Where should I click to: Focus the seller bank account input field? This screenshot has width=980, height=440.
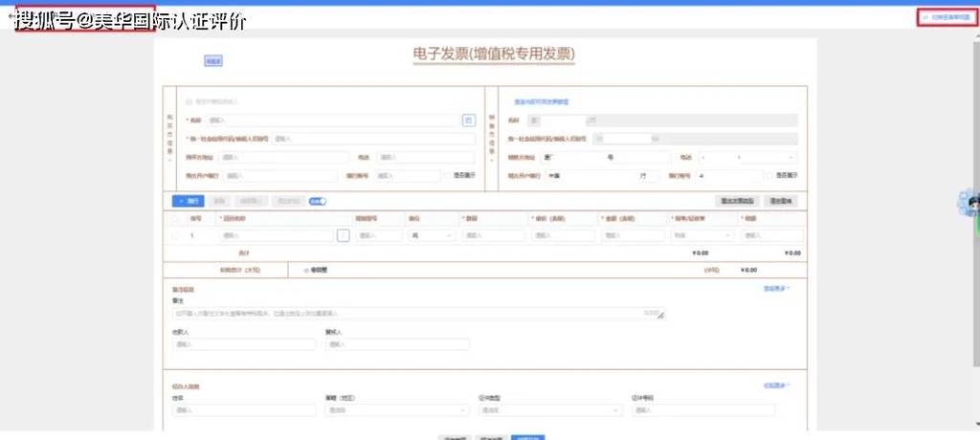730,176
